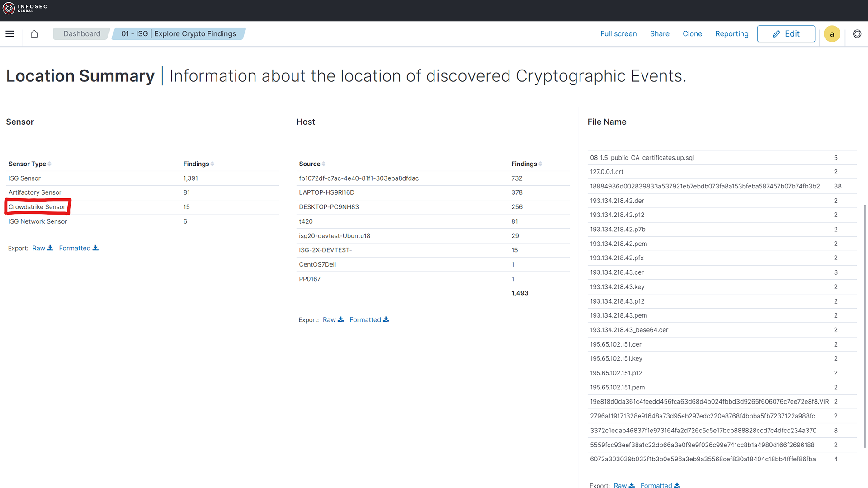Sort Sensor table by Findings
The image size is (868, 488).
198,164
